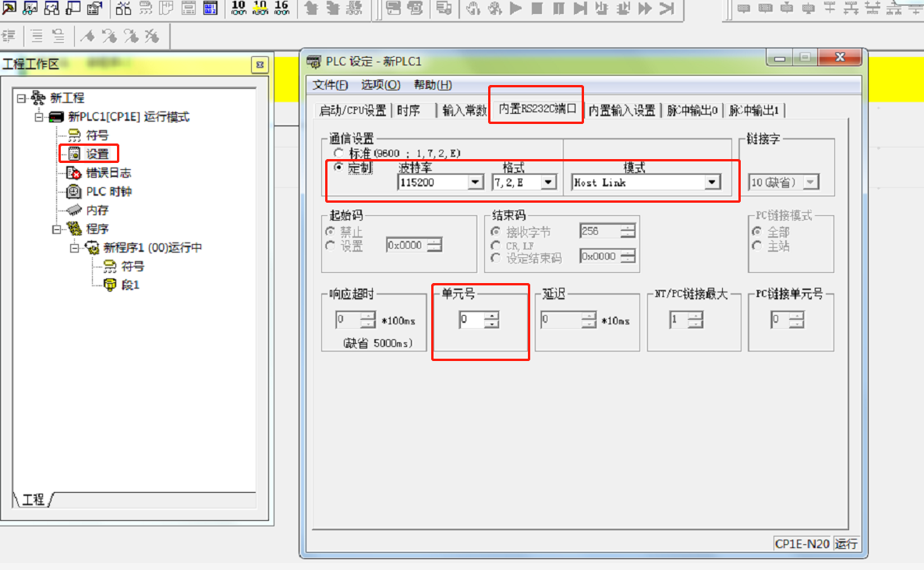The image size is (924, 570).
Task: Select 符号 under 新PLC1 in tree
Action: point(97,135)
